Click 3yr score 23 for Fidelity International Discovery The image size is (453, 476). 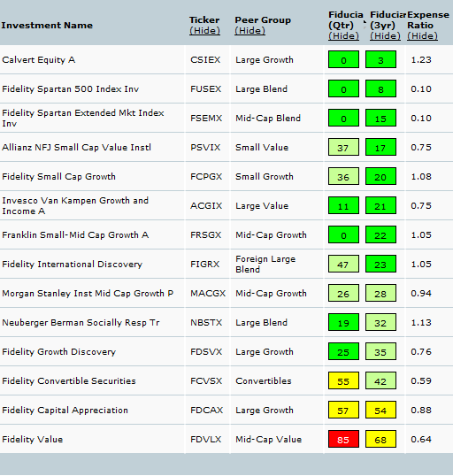coord(380,264)
